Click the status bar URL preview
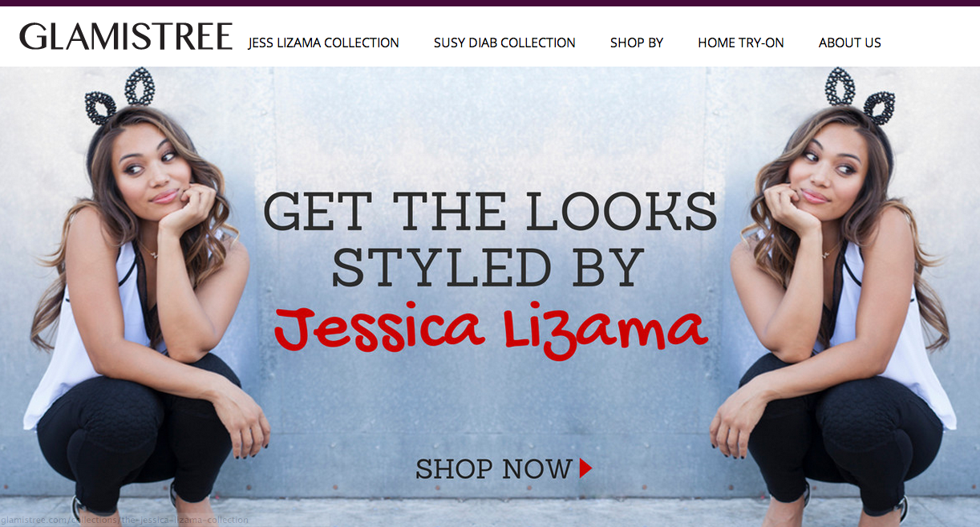Image resolution: width=980 pixels, height=527 pixels. (125, 520)
